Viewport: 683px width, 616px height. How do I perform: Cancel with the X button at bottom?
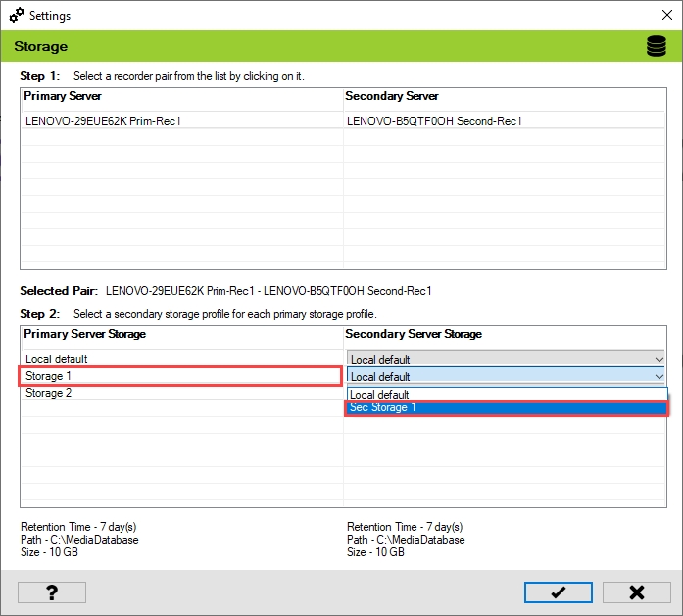(636, 592)
